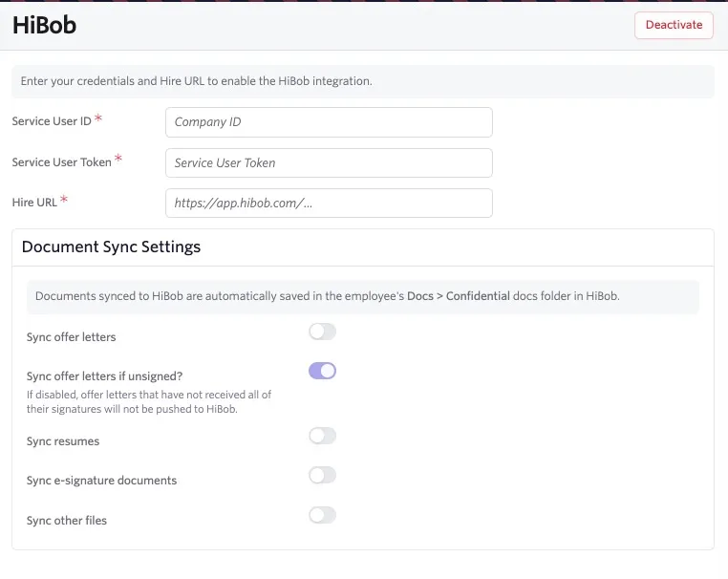This screenshot has height=579, width=728.
Task: Click the 'Sync e-signature documents' label
Action: pos(101,481)
